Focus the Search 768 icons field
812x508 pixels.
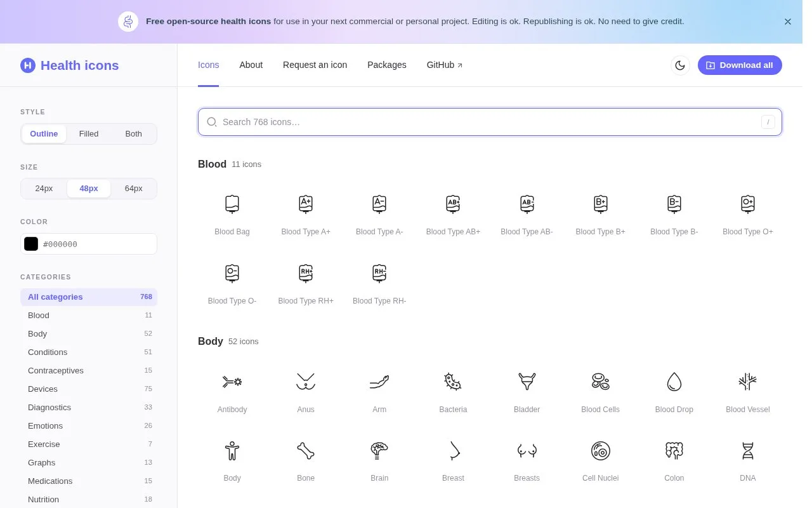pos(490,122)
